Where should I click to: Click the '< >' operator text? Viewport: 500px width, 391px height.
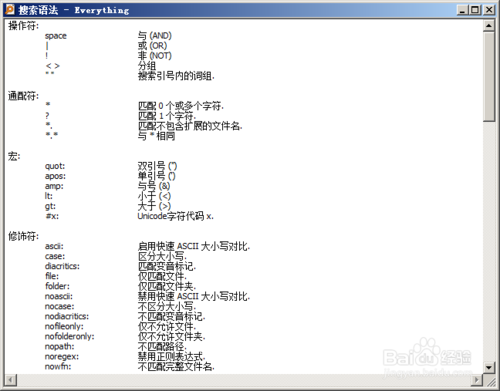click(x=53, y=66)
